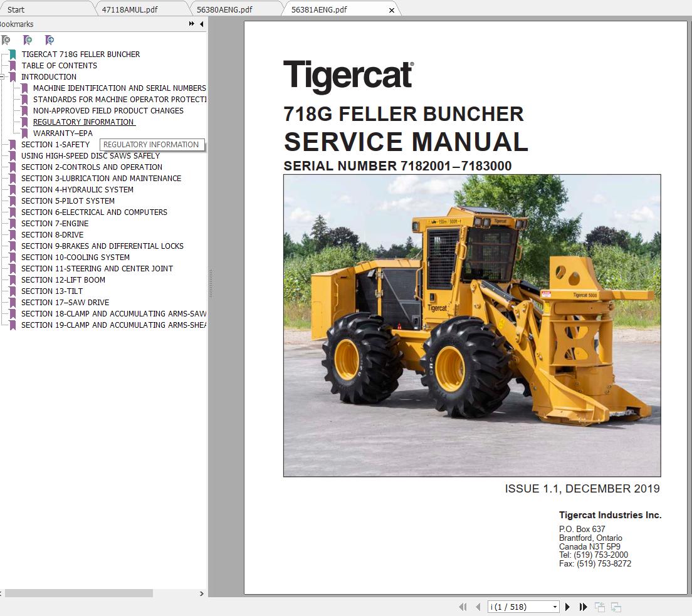Collapse the Bookmarks side panel

pos(201,24)
